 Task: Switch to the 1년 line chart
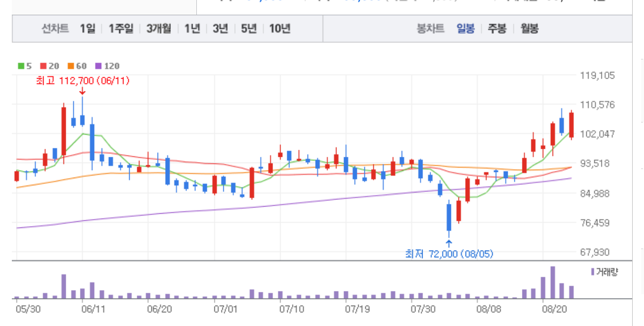[192, 29]
